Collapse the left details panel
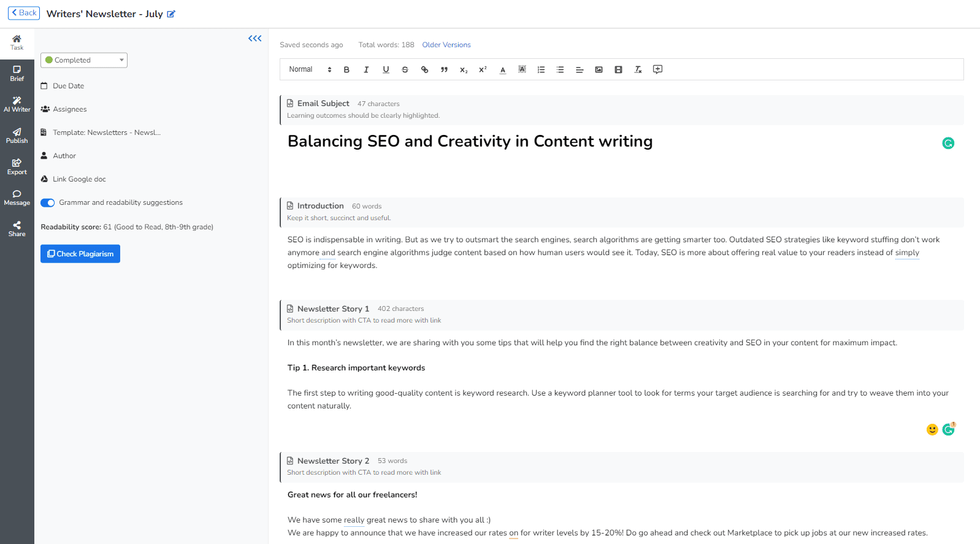This screenshot has width=980, height=544. [x=255, y=39]
